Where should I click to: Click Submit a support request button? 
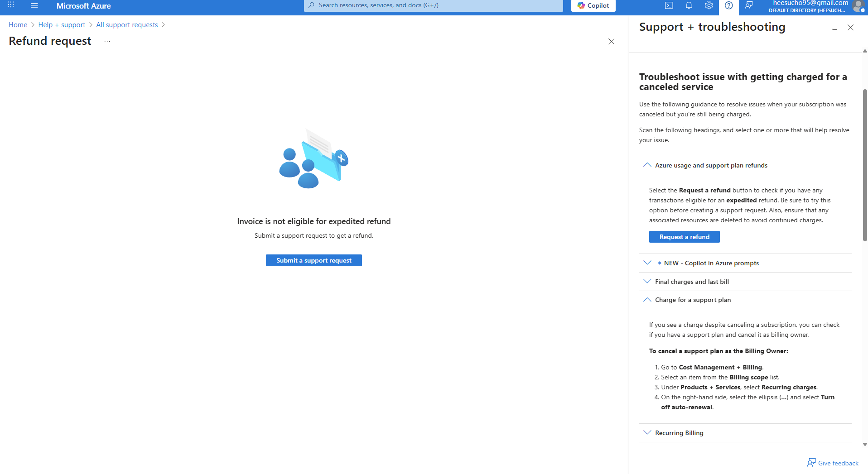(x=314, y=260)
